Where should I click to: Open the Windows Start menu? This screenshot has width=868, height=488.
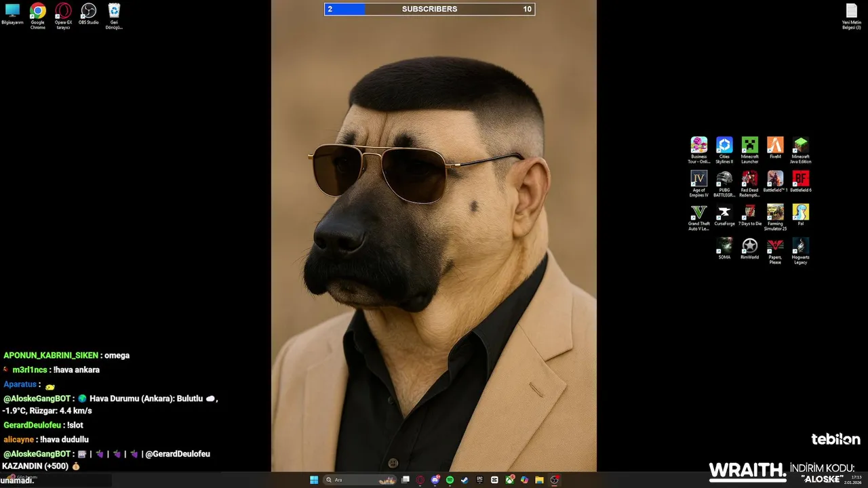tap(314, 480)
